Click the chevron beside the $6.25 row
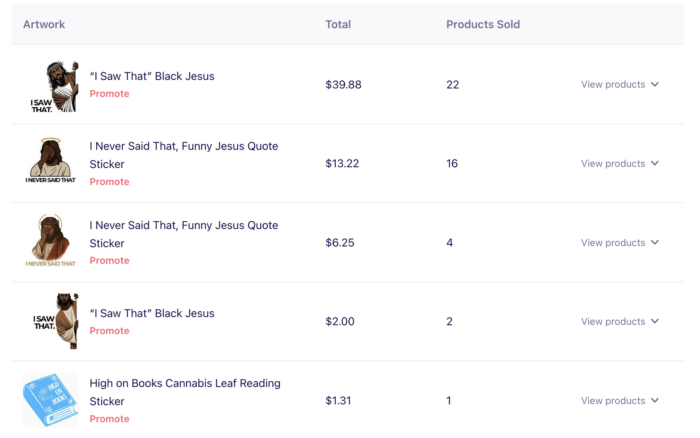Image resolution: width=700 pixels, height=438 pixels. tap(654, 242)
